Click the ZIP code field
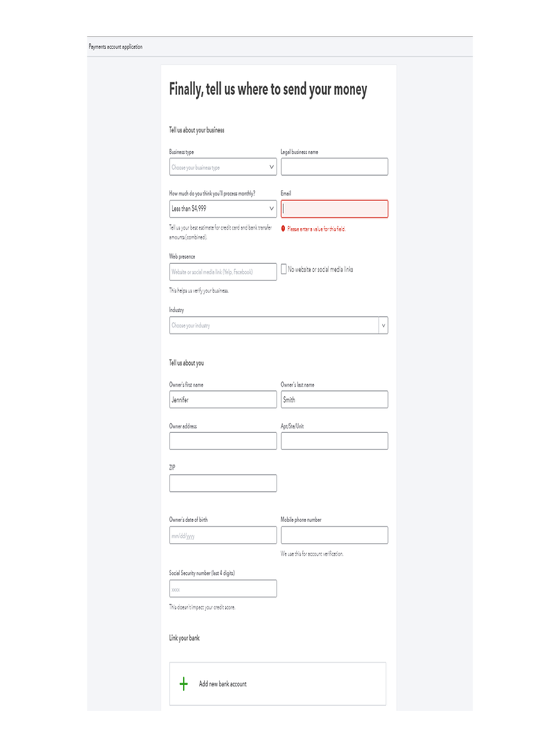Image resolution: width=560 pixels, height=747 pixels. (x=222, y=483)
